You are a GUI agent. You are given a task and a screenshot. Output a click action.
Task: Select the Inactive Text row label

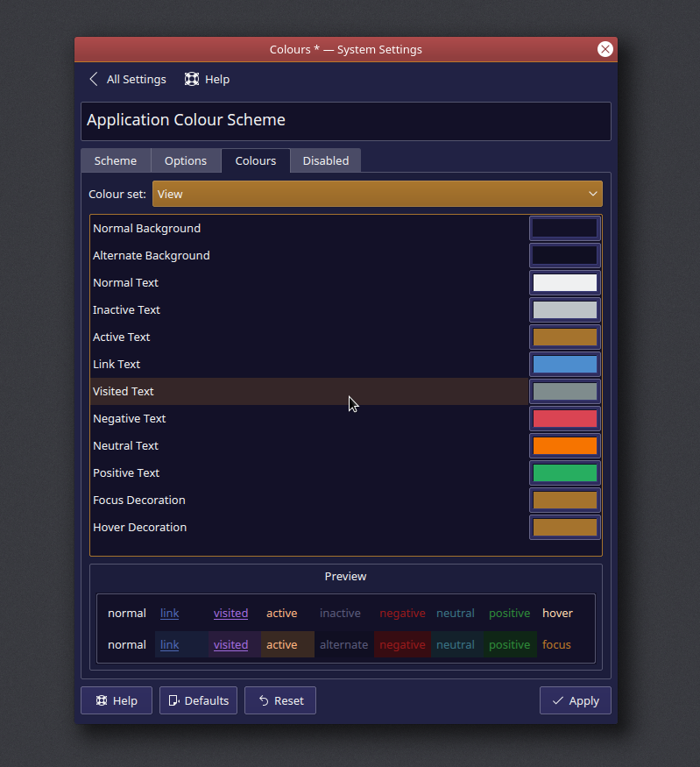tap(126, 309)
